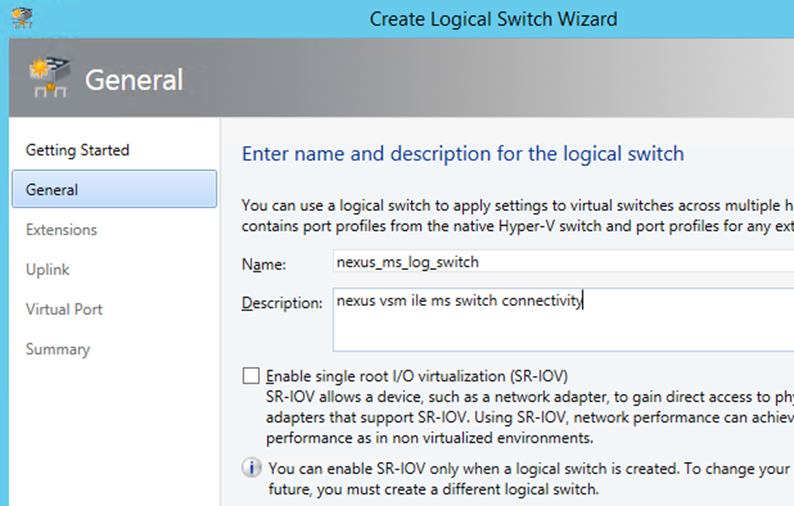Click the 'You can use a logical switch' paragraph
Viewport: 794px width, 506px height.
click(x=518, y=216)
